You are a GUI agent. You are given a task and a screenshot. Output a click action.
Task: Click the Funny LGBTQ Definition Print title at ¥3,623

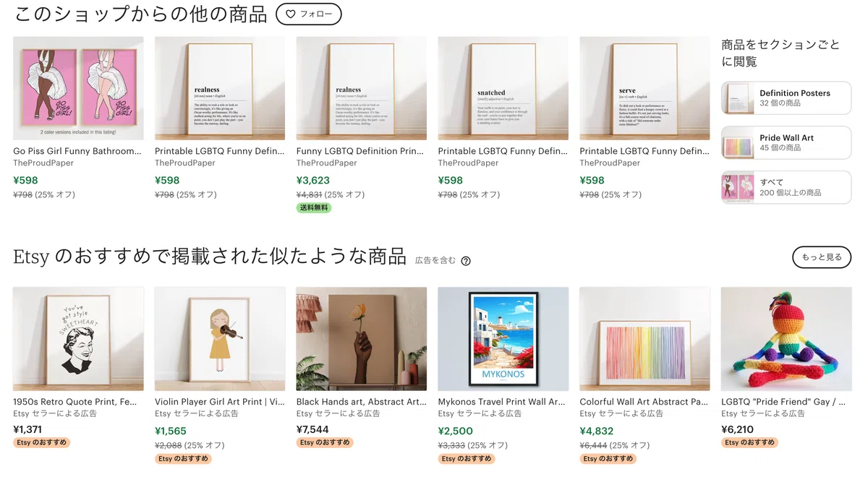pyautogui.click(x=362, y=151)
